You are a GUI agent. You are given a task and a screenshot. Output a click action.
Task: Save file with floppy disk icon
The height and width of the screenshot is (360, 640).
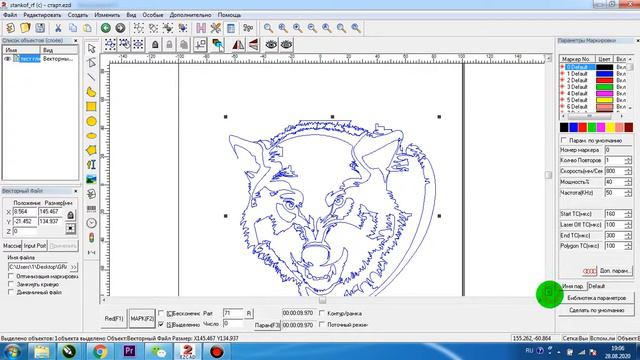tap(40, 28)
